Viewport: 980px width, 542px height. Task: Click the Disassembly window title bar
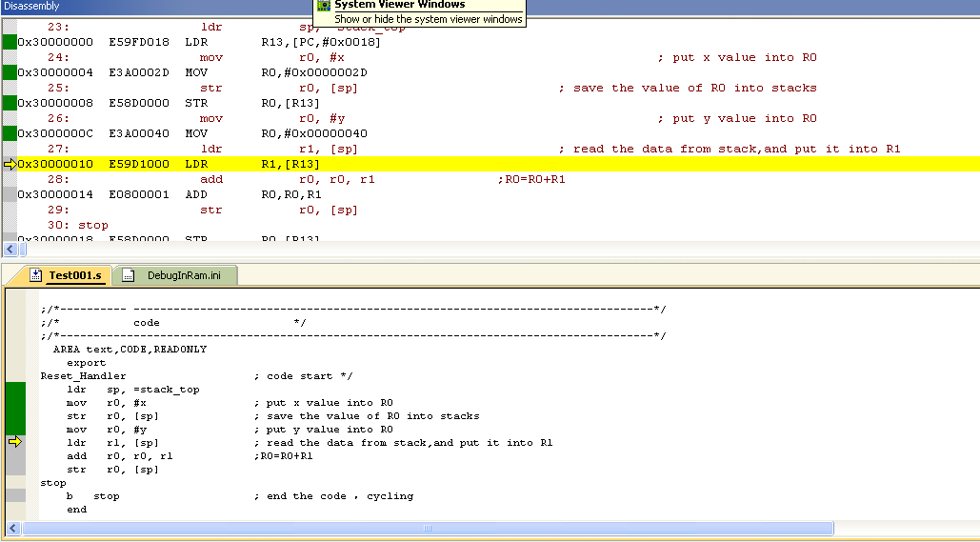pos(143,7)
